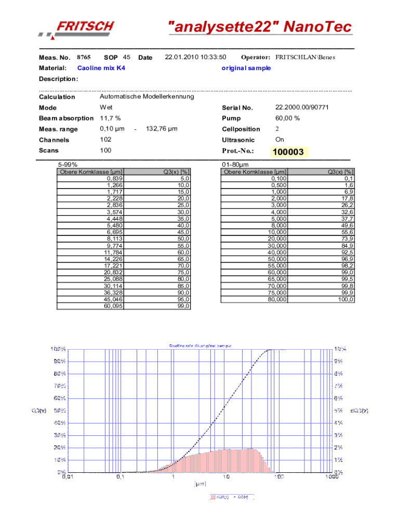Click the 0,01 x-axis tick label
Screen dimensions: 400x532
(68, 477)
